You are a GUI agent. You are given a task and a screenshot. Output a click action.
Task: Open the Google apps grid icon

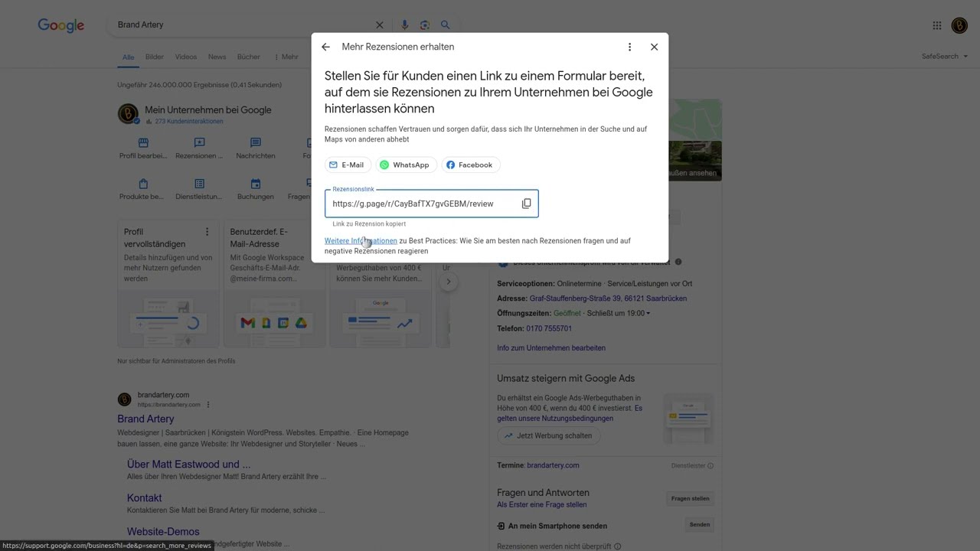click(937, 25)
